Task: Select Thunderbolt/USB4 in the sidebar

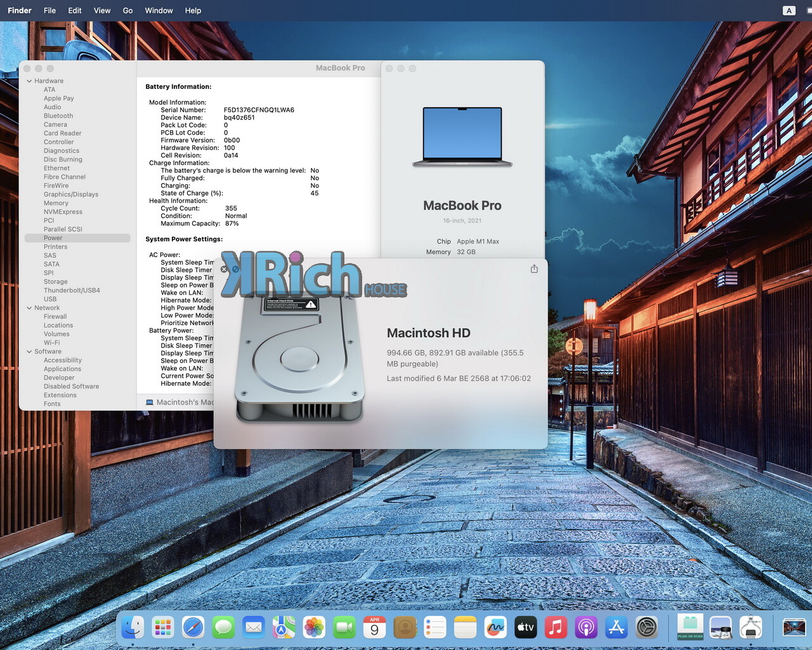Action: tap(72, 291)
